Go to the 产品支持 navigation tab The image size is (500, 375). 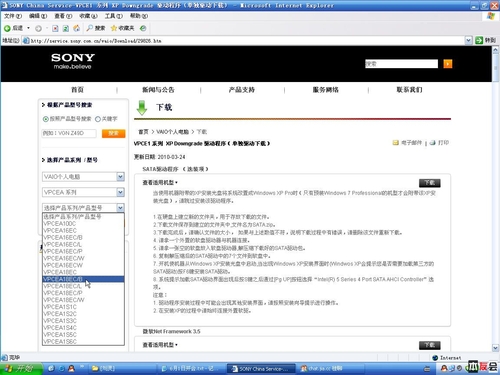(242, 90)
